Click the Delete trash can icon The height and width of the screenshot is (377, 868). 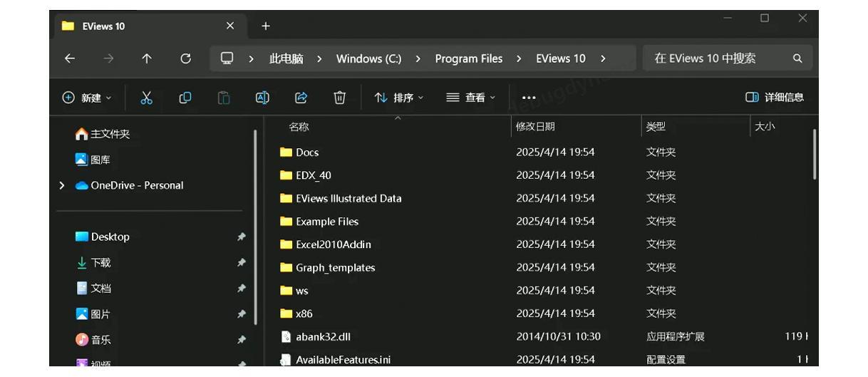340,98
